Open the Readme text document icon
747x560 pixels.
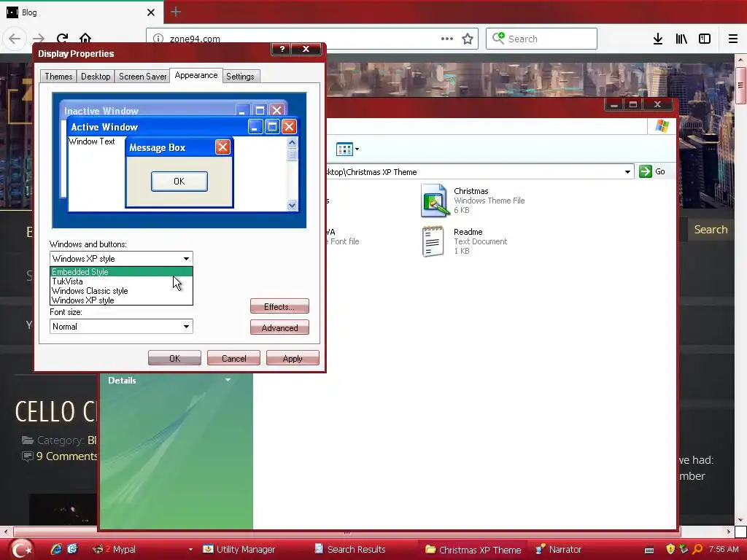coord(433,241)
